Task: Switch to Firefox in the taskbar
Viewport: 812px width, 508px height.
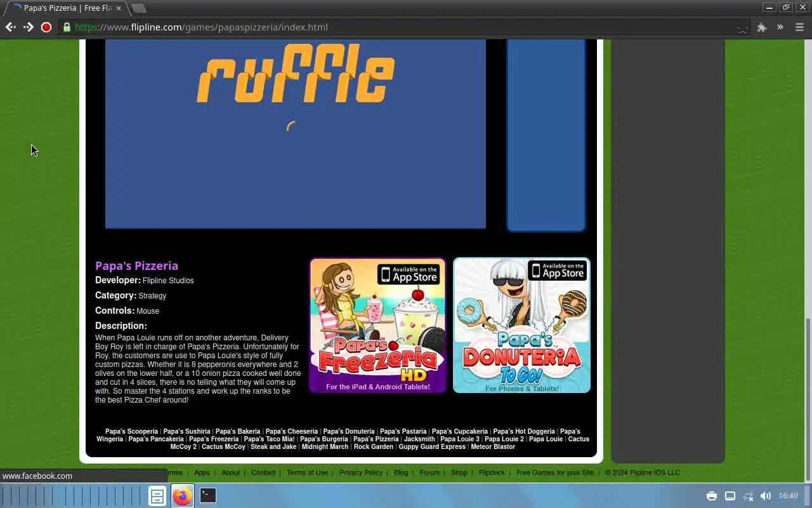Action: (183, 496)
